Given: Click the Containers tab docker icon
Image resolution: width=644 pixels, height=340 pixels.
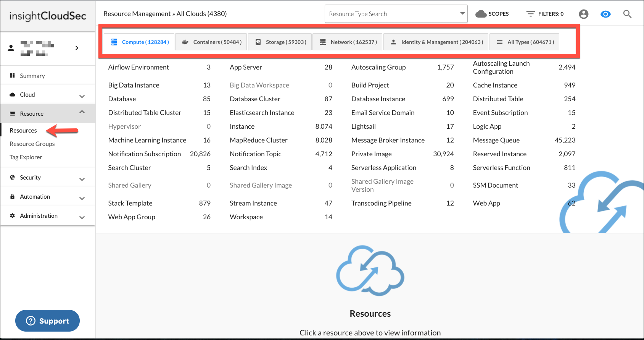Looking at the screenshot, I should click(185, 42).
